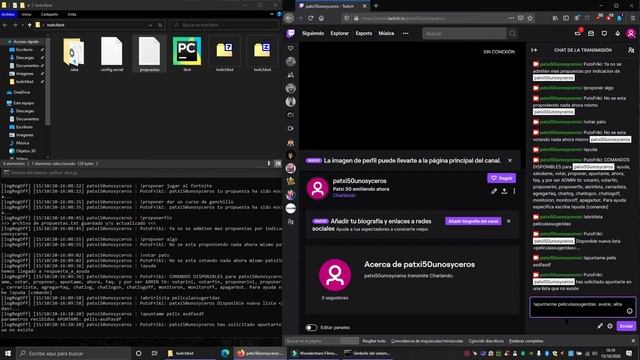Open Task View on the taskbar
Image resolution: width=640 pixels, height=360 pixels.
coord(154,353)
